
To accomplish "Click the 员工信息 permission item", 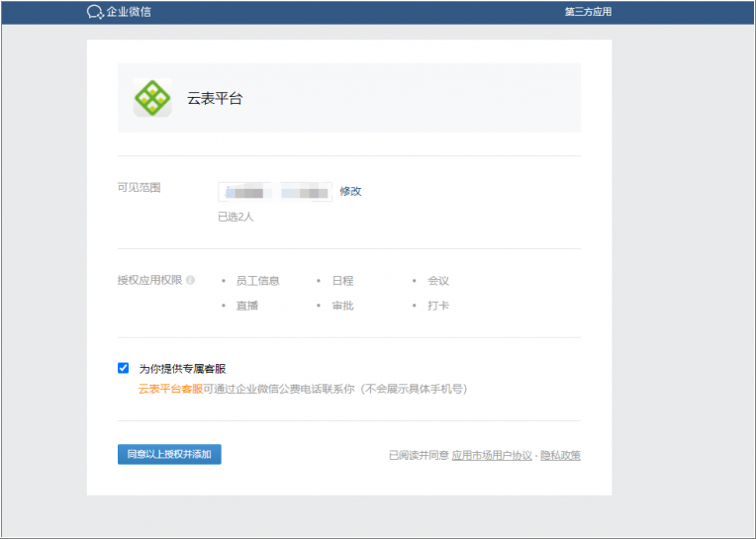I will (x=258, y=281).
